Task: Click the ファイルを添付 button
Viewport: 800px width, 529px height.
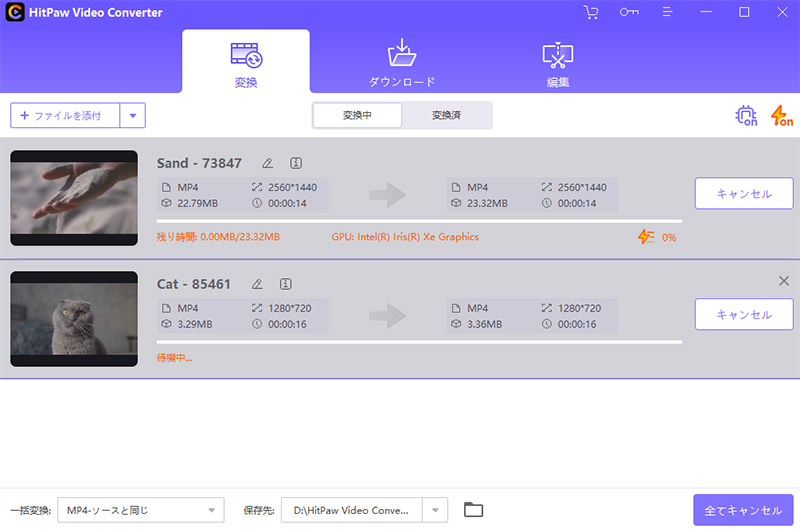Action: (x=65, y=115)
